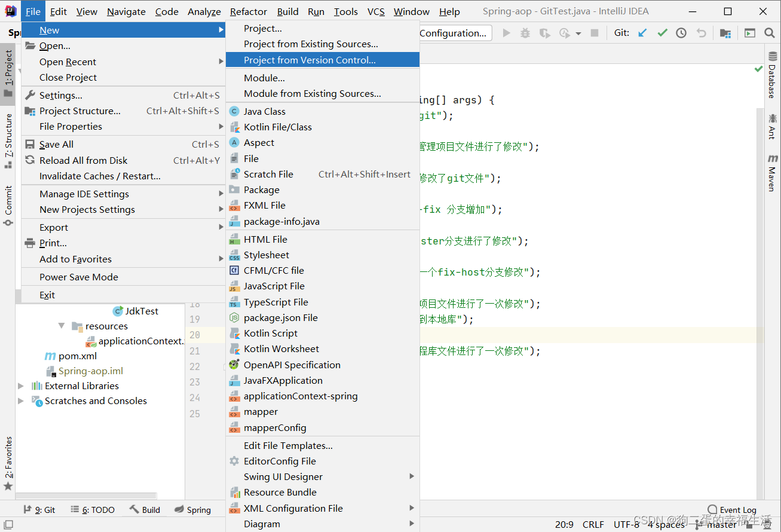Click the Java Class icon in New menu
Viewport: 781px width, 532px height.
(234, 111)
